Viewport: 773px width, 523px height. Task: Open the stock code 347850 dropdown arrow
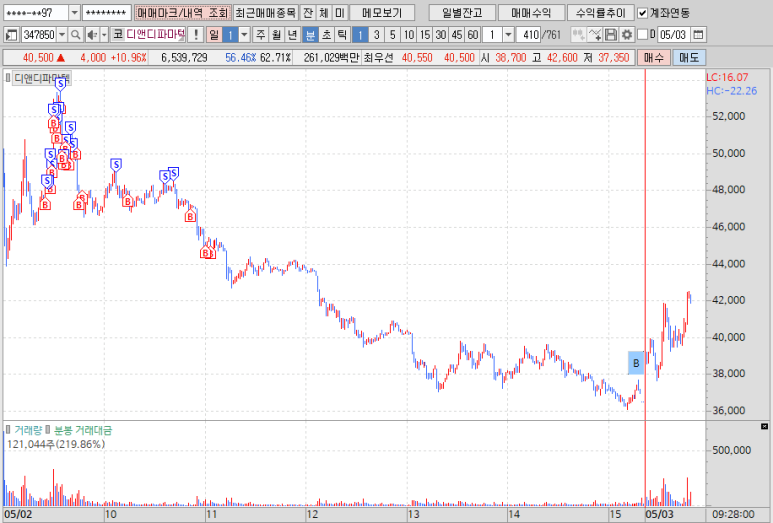tap(62, 35)
